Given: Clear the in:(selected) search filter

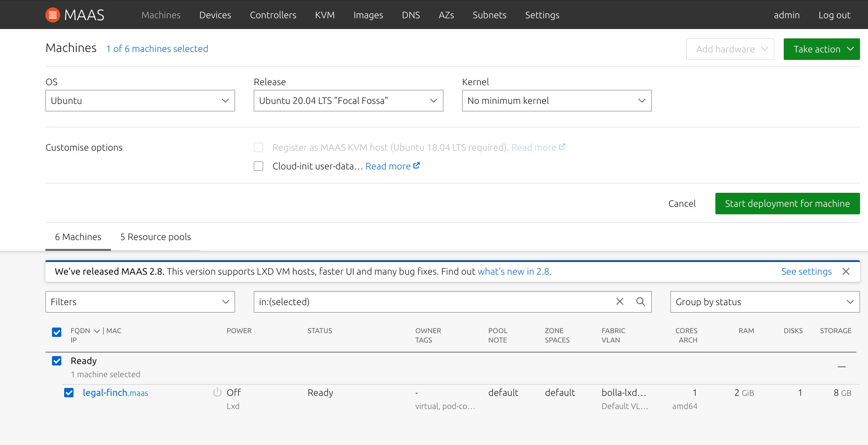Looking at the screenshot, I should coord(620,302).
